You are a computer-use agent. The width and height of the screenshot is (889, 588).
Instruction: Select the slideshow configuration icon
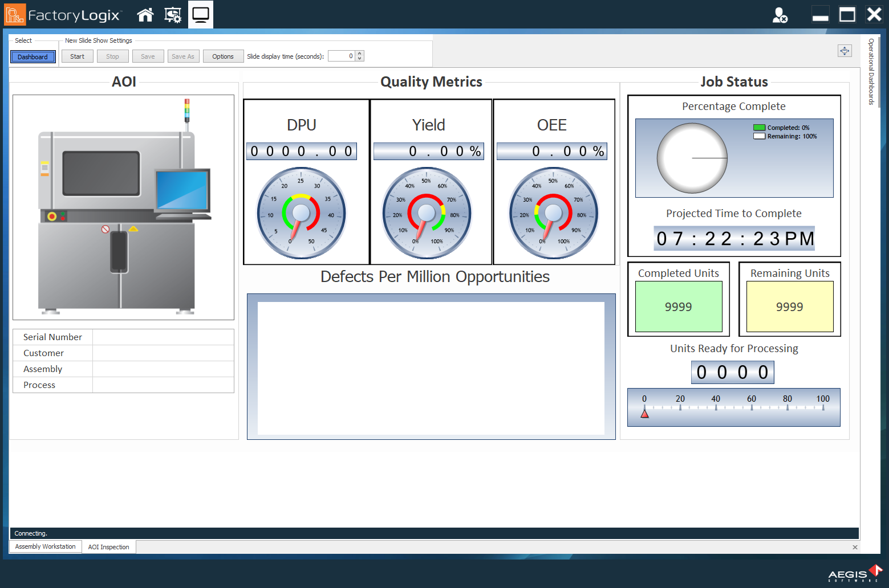click(x=172, y=14)
